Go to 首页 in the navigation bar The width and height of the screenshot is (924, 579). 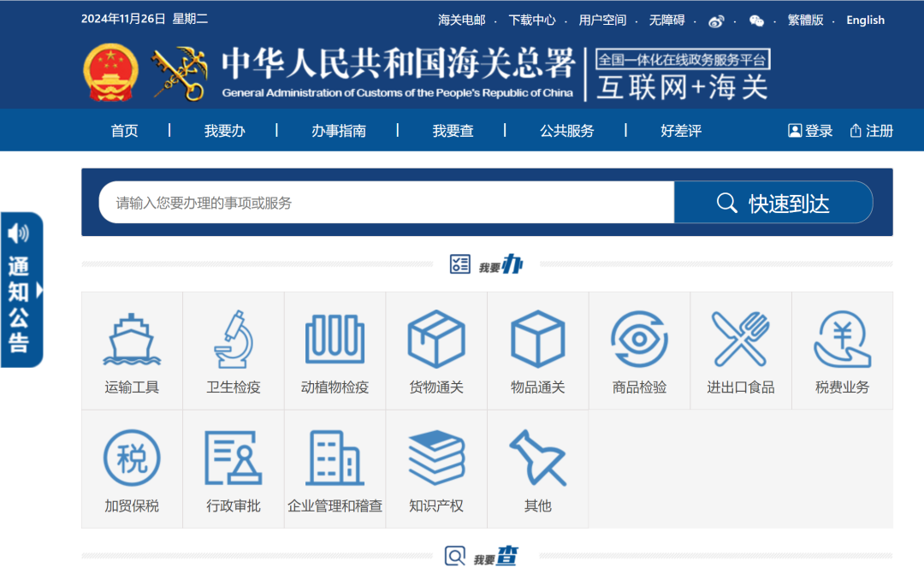coord(124,131)
